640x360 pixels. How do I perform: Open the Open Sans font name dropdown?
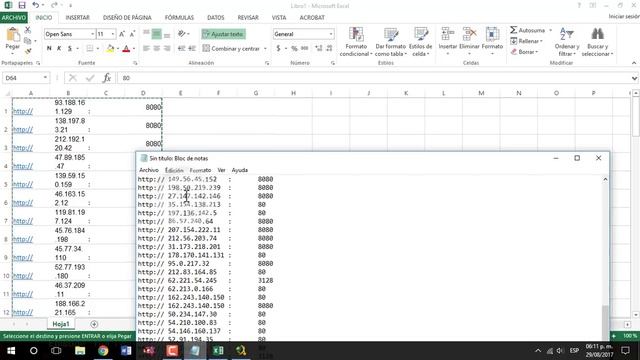coord(93,34)
